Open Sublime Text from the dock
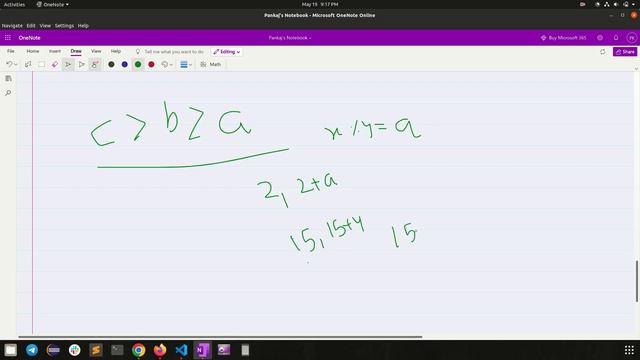Screen dimensions: 640x360 click(x=96, y=350)
